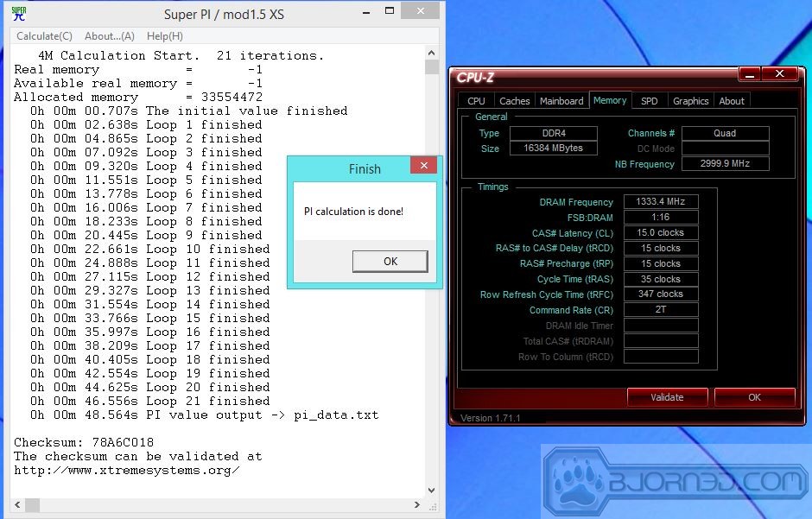Click the vertical scrollbar thumb in Super PI
812x519 pixels.
[x=431, y=67]
